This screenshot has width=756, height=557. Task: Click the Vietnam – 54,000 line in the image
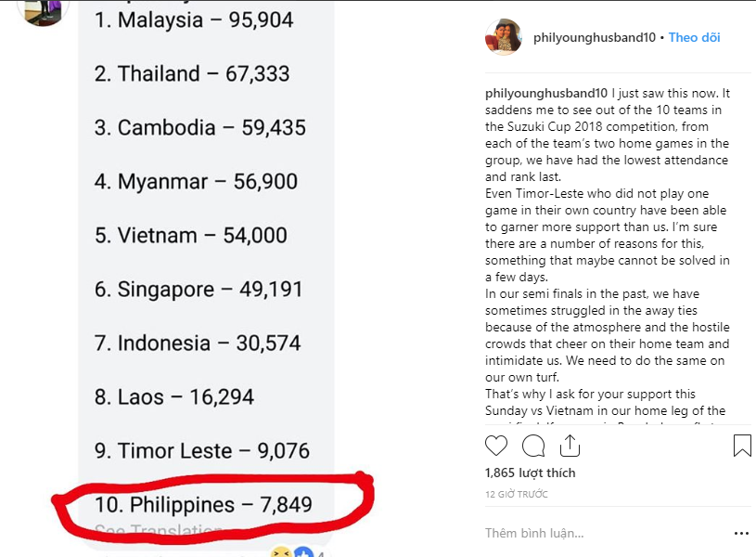click(x=191, y=236)
